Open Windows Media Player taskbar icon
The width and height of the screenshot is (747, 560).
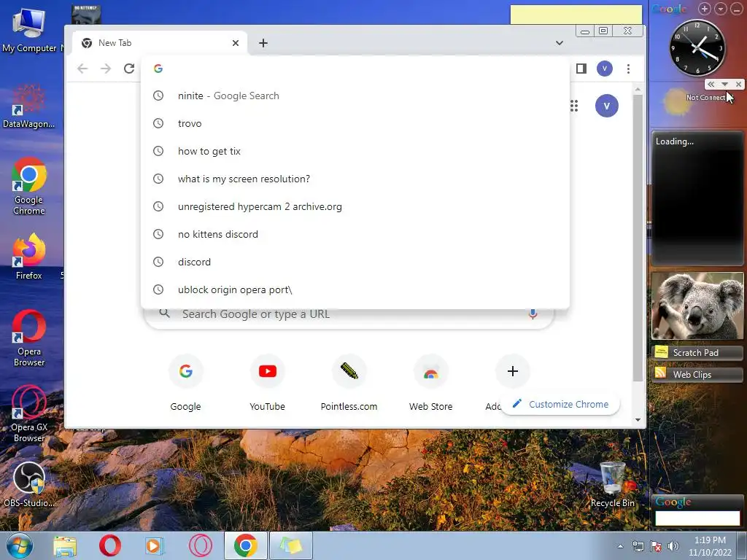(x=155, y=545)
